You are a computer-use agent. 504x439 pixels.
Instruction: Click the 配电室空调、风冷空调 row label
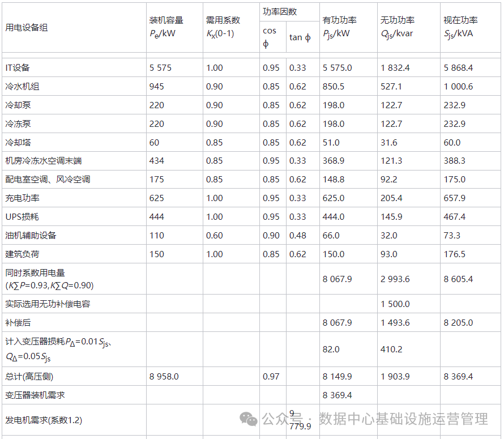click(48, 180)
